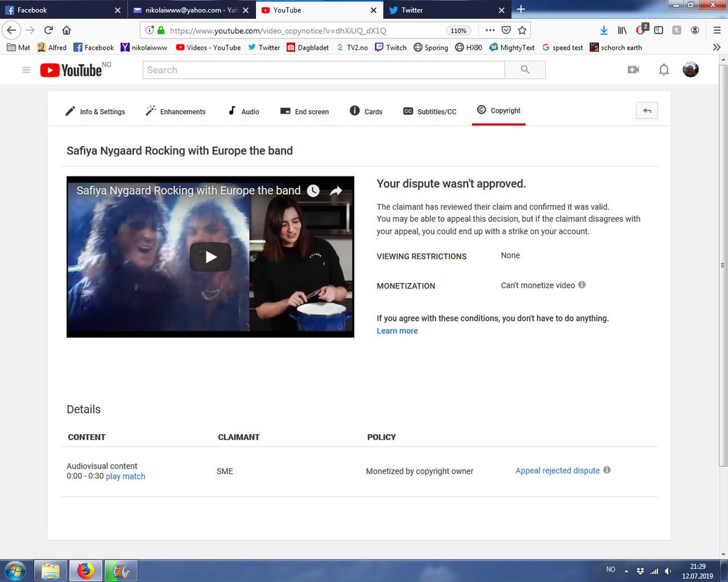Reset the 110% zoom level indicator
Screen dimensions: 728x582
click(459, 30)
